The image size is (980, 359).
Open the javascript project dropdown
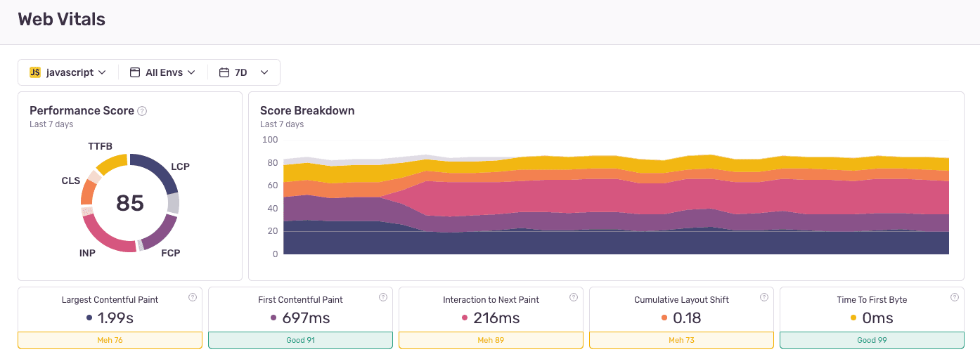coord(68,72)
